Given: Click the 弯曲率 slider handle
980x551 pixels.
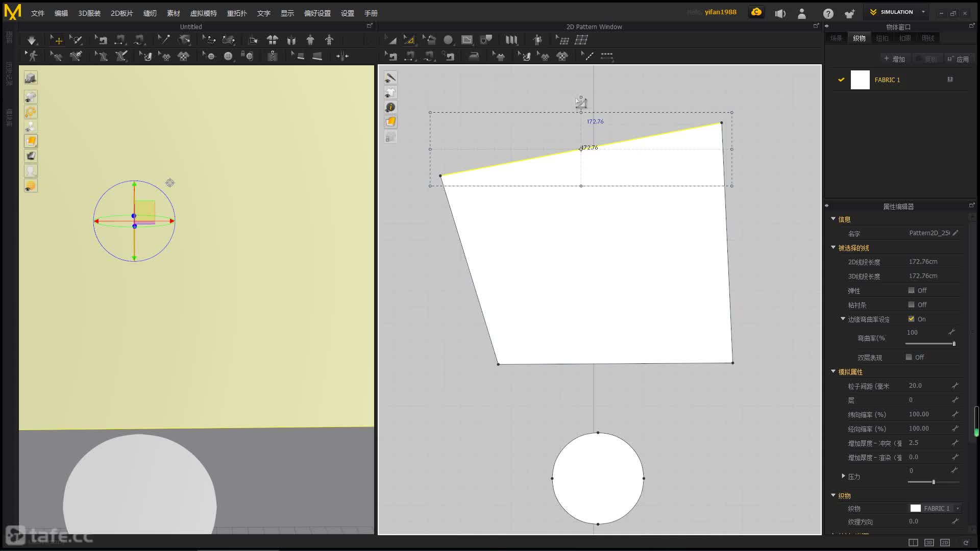Looking at the screenshot, I should [954, 344].
